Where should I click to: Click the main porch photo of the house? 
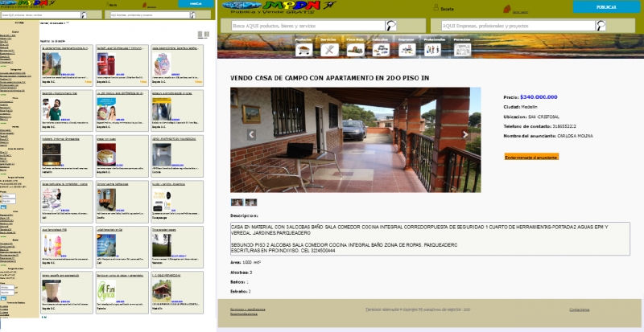(x=355, y=140)
